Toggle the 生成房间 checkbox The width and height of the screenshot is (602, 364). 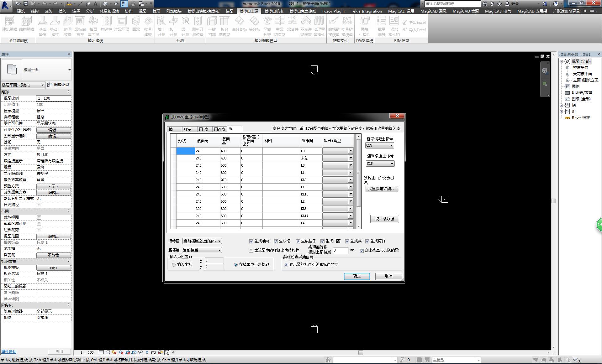click(x=367, y=241)
